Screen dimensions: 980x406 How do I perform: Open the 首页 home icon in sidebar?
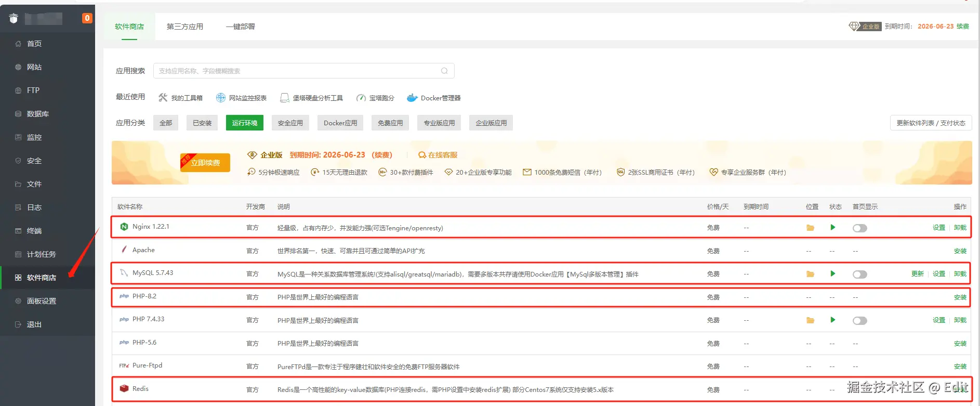coord(18,44)
